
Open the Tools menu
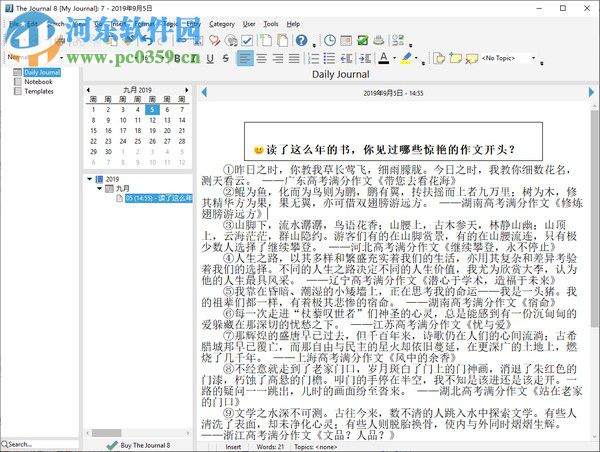point(271,24)
